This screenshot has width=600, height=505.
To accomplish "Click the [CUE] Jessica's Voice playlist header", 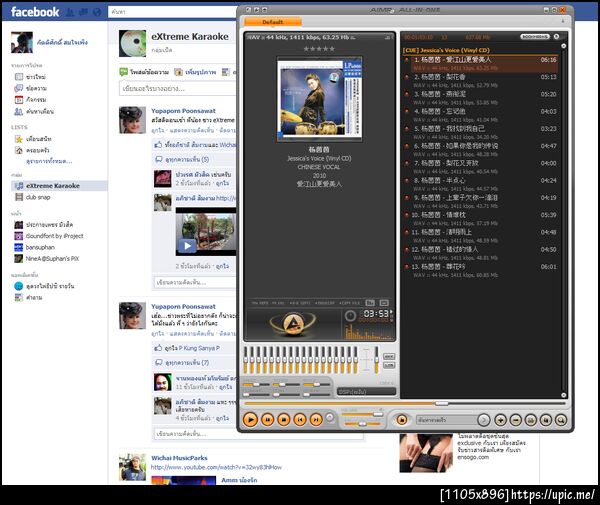I will click(x=446, y=50).
